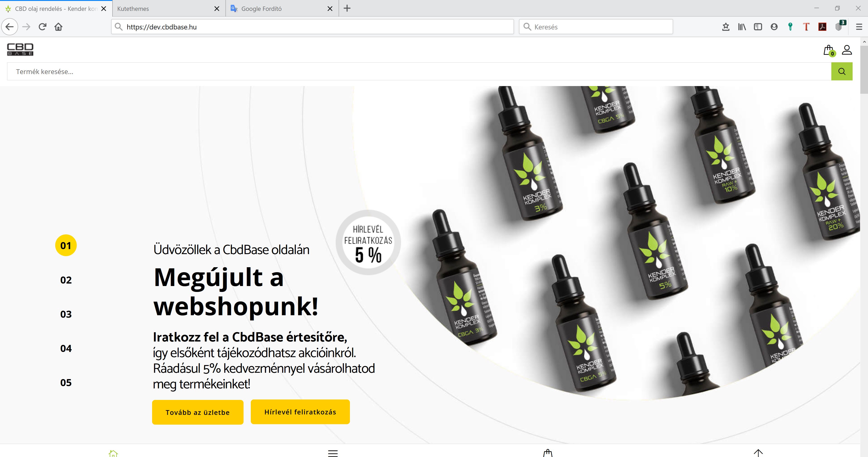Toggle the sidebar view icon
The image size is (868, 457).
pyautogui.click(x=758, y=27)
